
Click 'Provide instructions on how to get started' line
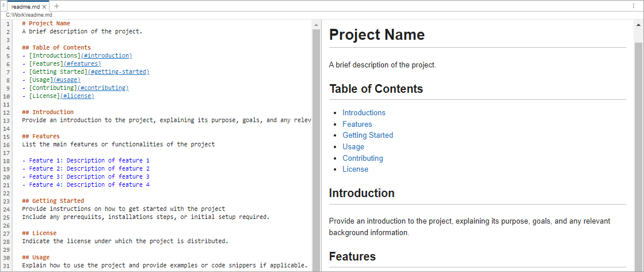(x=124, y=209)
